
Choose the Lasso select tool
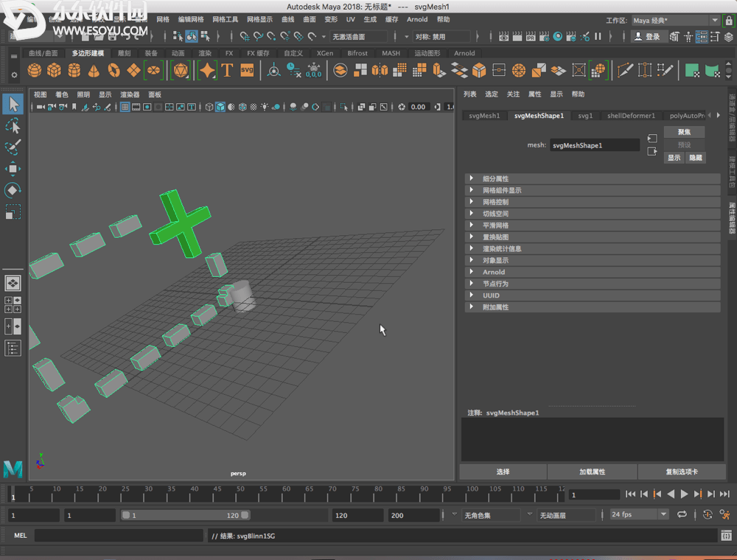tap(13, 127)
